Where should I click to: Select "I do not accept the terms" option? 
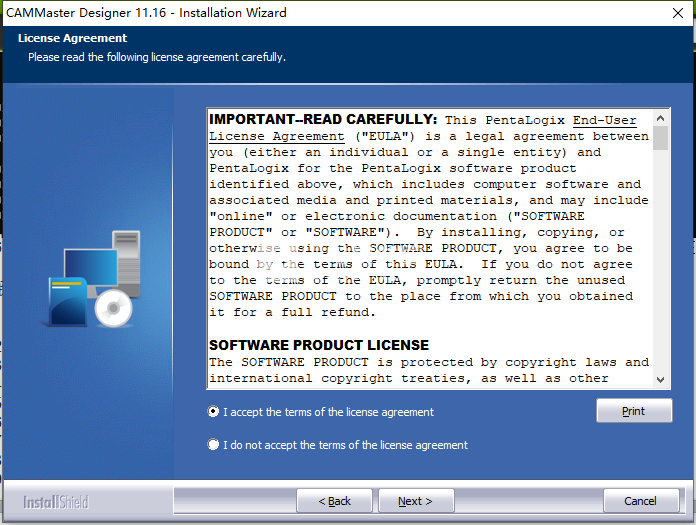[x=213, y=445]
